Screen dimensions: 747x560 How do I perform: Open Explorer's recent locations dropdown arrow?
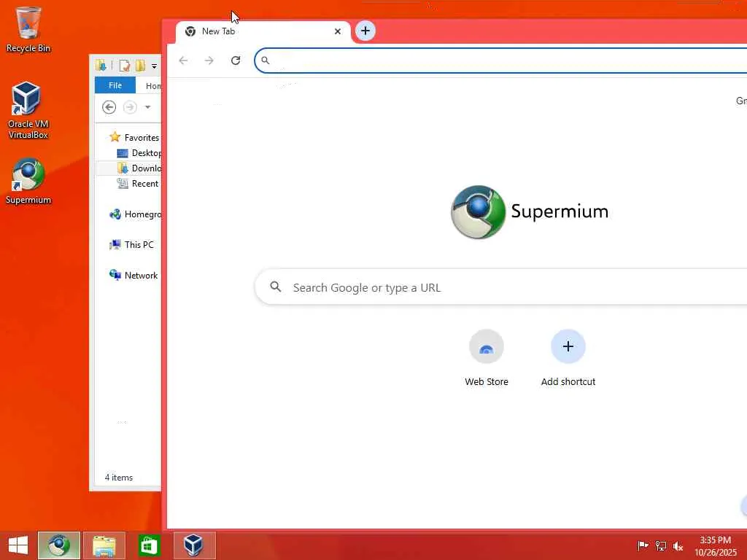[147, 107]
